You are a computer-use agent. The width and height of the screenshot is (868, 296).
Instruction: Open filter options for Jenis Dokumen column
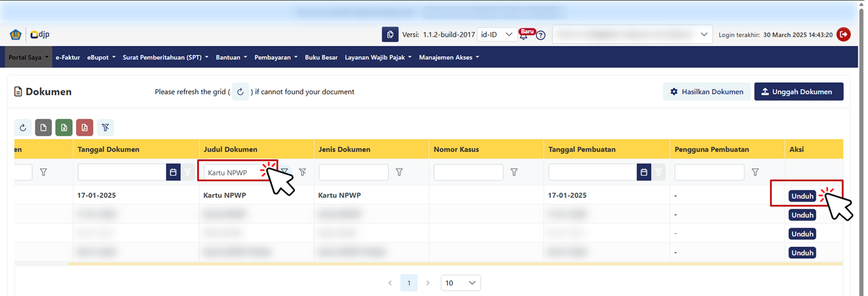[x=399, y=172]
